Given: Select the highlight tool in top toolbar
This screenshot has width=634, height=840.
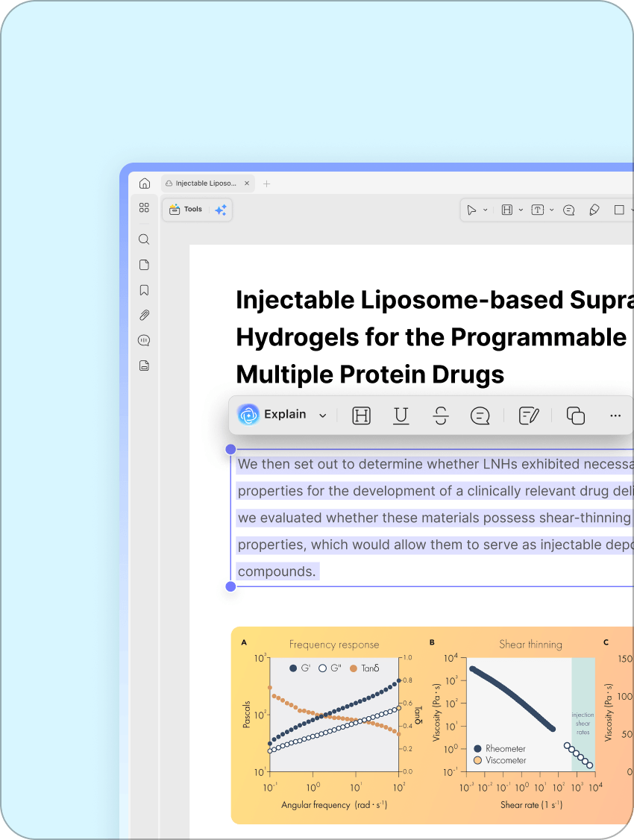Looking at the screenshot, I should (x=507, y=210).
